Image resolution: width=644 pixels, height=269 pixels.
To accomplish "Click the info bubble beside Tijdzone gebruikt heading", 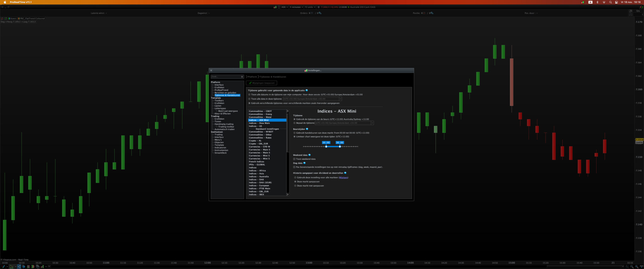I will (x=307, y=90).
